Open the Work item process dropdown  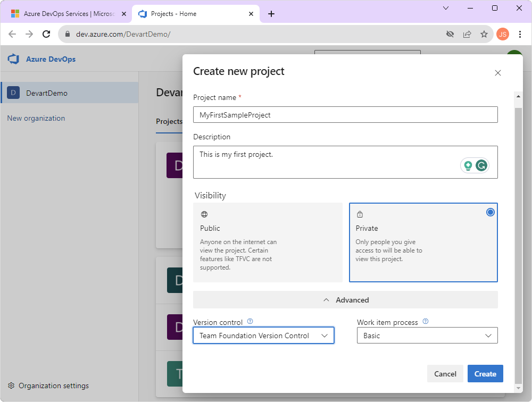tap(427, 336)
